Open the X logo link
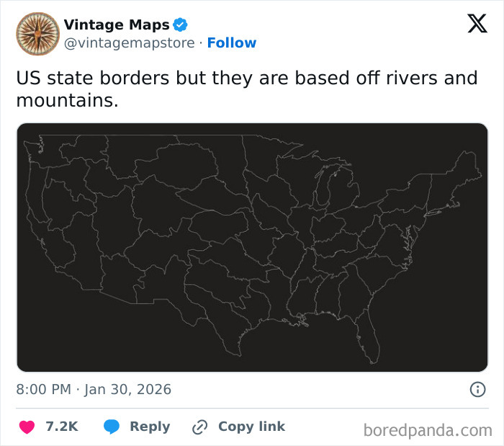The image size is (504, 446). (x=477, y=24)
